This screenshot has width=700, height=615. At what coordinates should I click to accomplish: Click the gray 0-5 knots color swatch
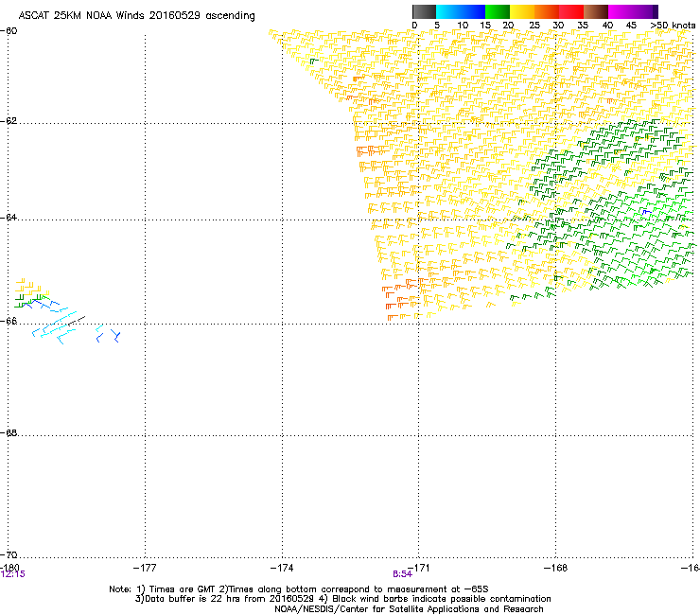coord(424,11)
